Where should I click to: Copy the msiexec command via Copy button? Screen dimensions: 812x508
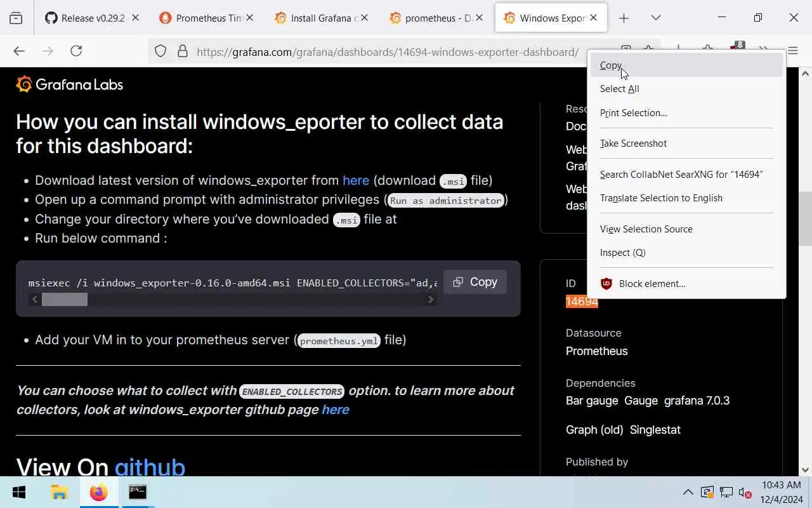[x=475, y=282]
